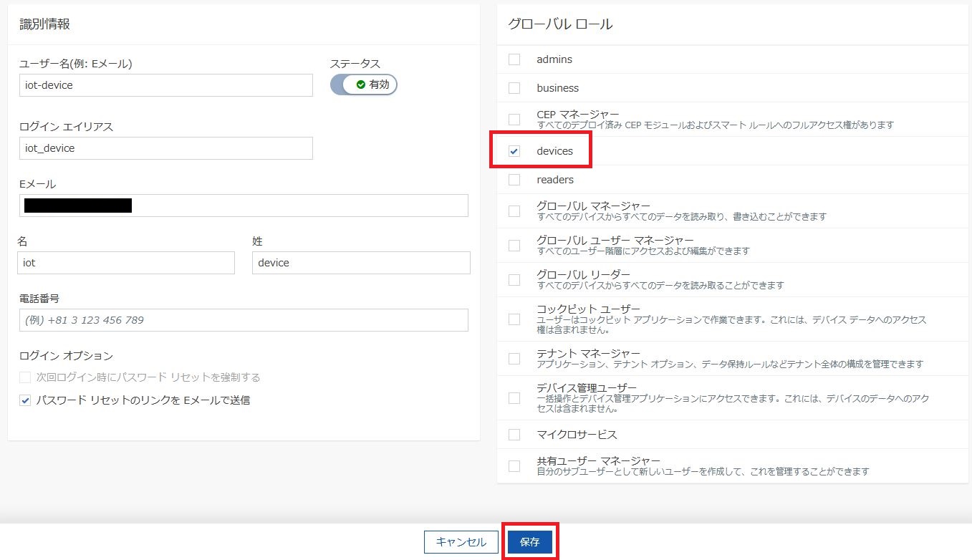Uncheck the devices role
Screen dimensions: 972x560
514,151
